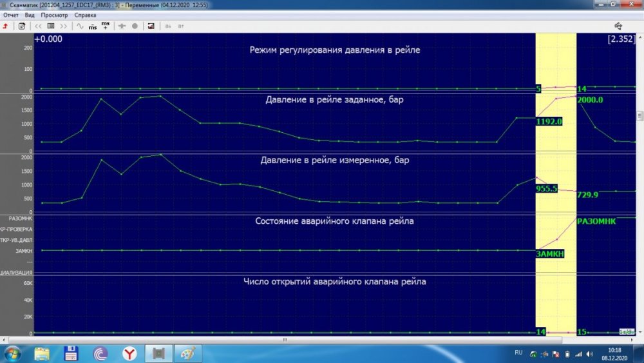Image resolution: width=644 pixels, height=363 pixels.
Task: Click the vertical scrollbar up arrow
Action: point(640,37)
